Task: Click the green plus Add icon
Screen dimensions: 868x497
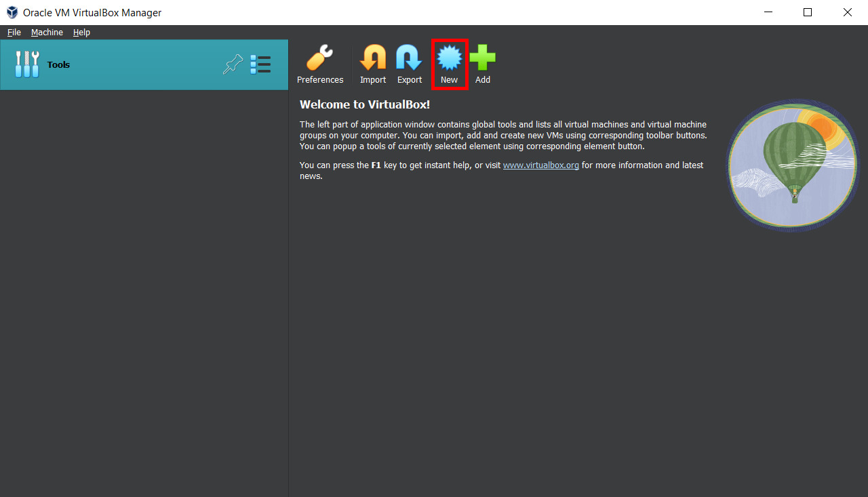Action: (x=482, y=59)
